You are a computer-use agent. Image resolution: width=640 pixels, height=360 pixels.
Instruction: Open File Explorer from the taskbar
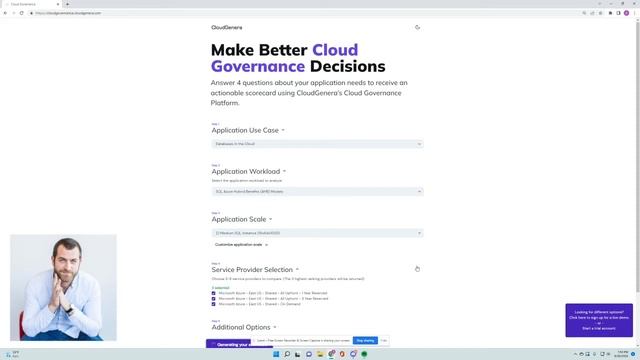(320, 354)
